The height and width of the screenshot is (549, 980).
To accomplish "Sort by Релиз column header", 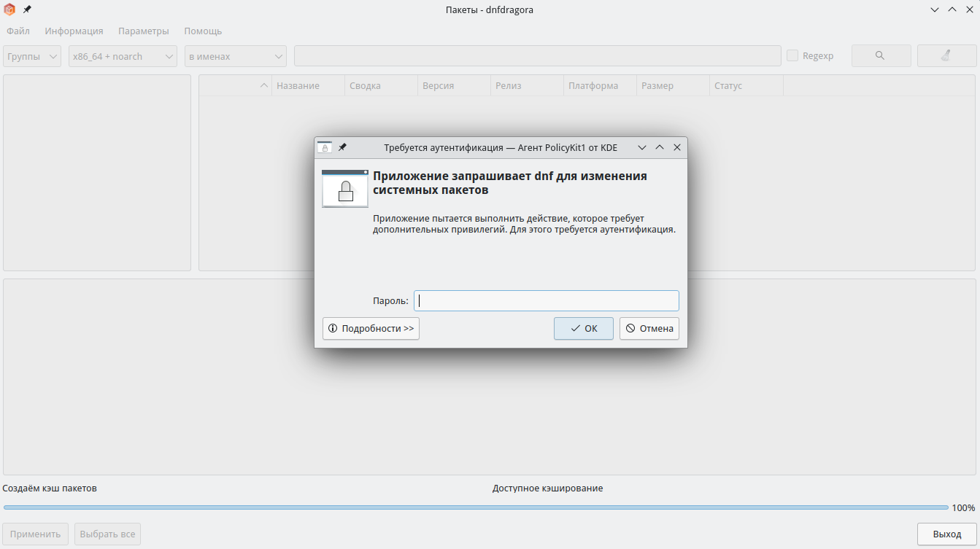I will [x=527, y=85].
